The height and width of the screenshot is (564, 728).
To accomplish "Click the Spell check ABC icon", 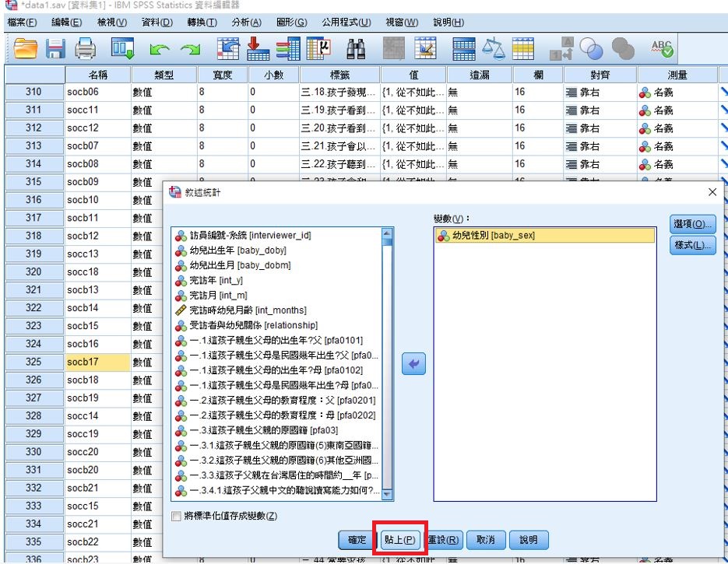I will (x=663, y=50).
